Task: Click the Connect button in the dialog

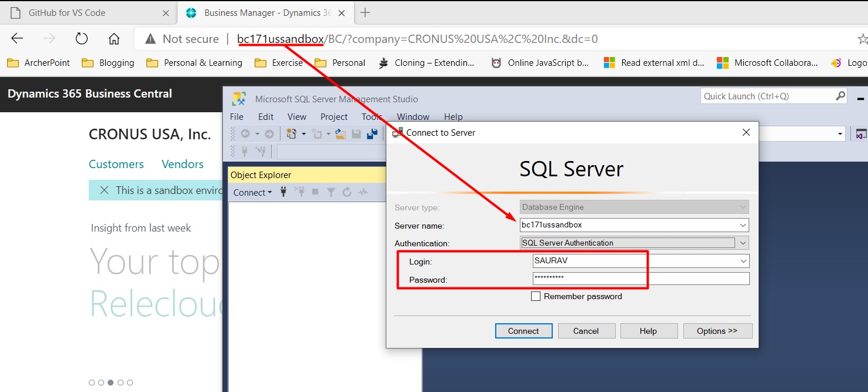Action: pyautogui.click(x=523, y=330)
